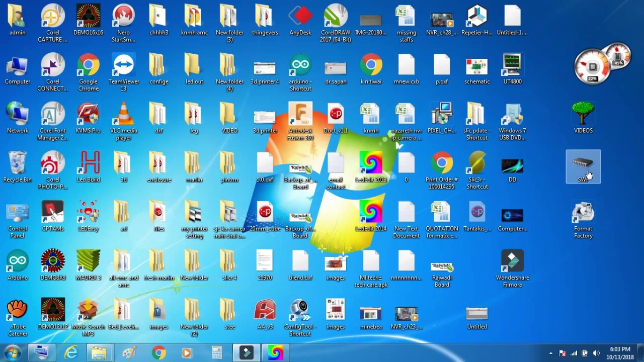Select the MADRIX 3 icon
Screen dimensions: 644x362
coord(88,266)
